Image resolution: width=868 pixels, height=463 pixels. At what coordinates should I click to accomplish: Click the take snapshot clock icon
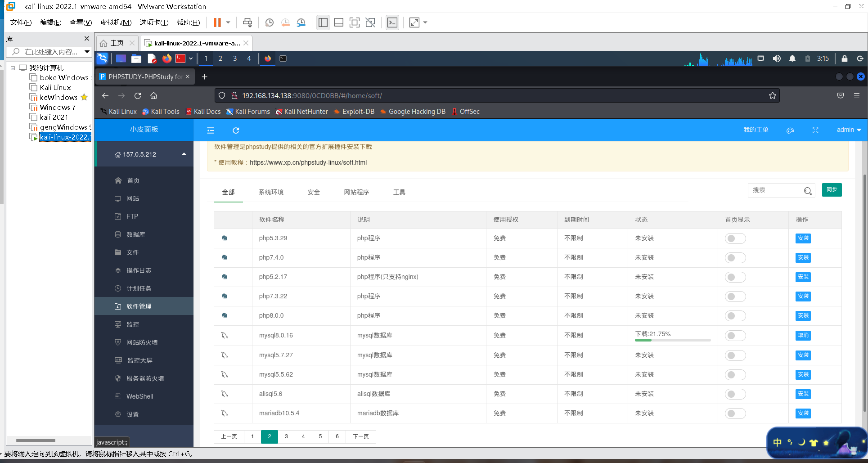click(269, 22)
